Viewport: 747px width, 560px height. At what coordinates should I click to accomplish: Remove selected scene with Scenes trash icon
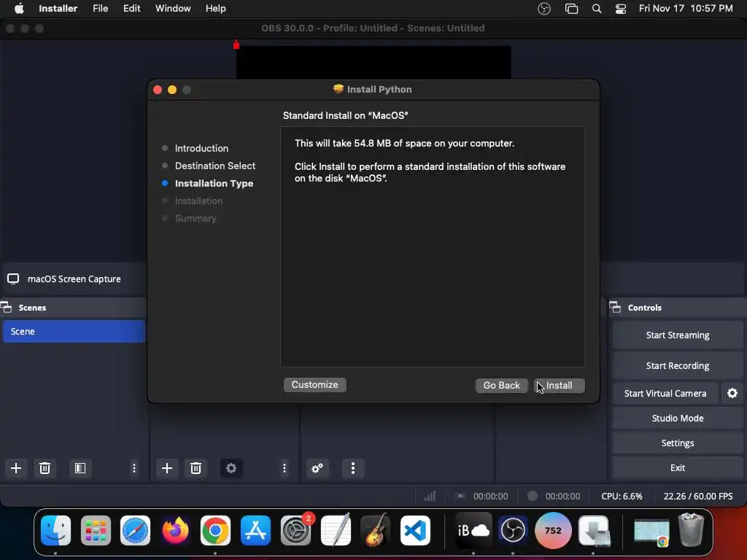click(x=44, y=468)
